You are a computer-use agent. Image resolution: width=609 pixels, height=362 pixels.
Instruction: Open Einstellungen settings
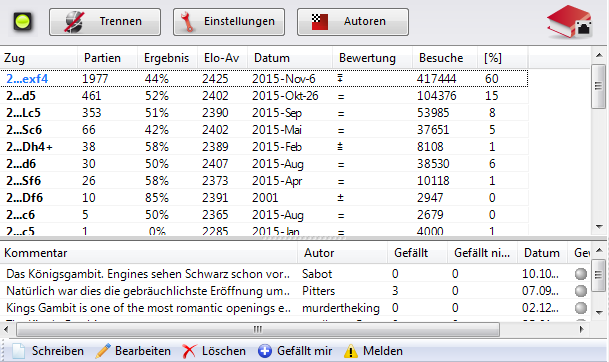pyautogui.click(x=229, y=22)
